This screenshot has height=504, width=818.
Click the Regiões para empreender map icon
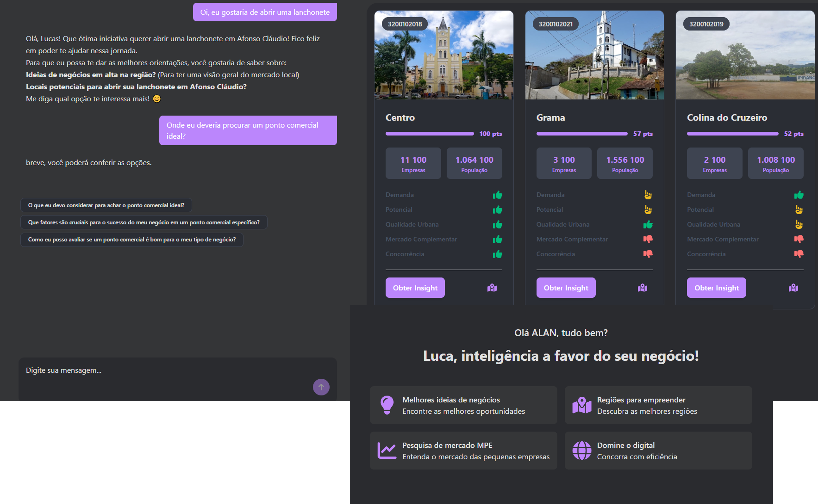click(x=582, y=405)
